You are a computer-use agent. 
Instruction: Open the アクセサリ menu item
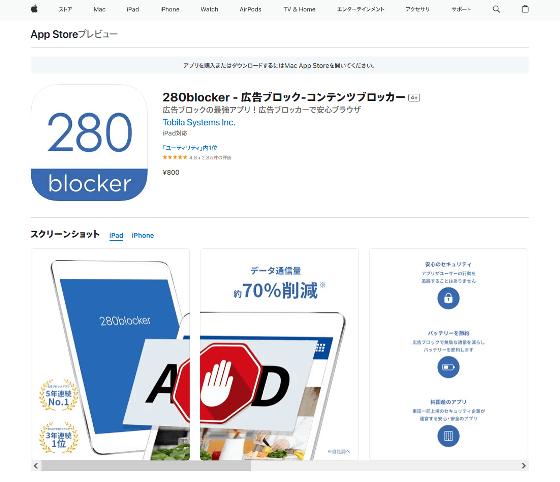pos(417,10)
